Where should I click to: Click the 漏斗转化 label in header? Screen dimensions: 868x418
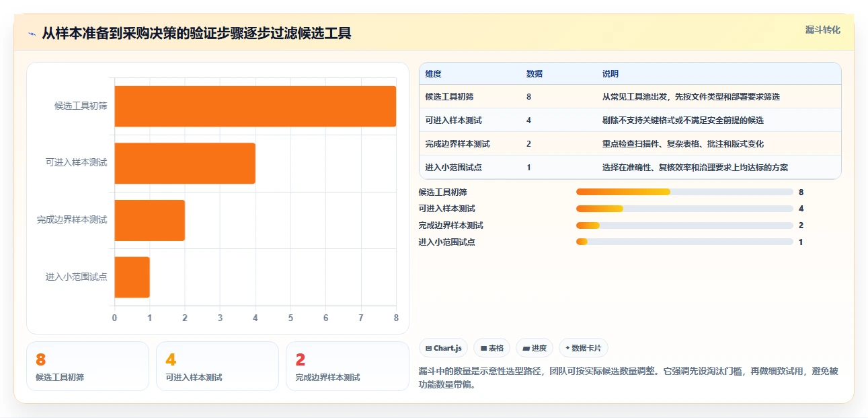coord(823,30)
